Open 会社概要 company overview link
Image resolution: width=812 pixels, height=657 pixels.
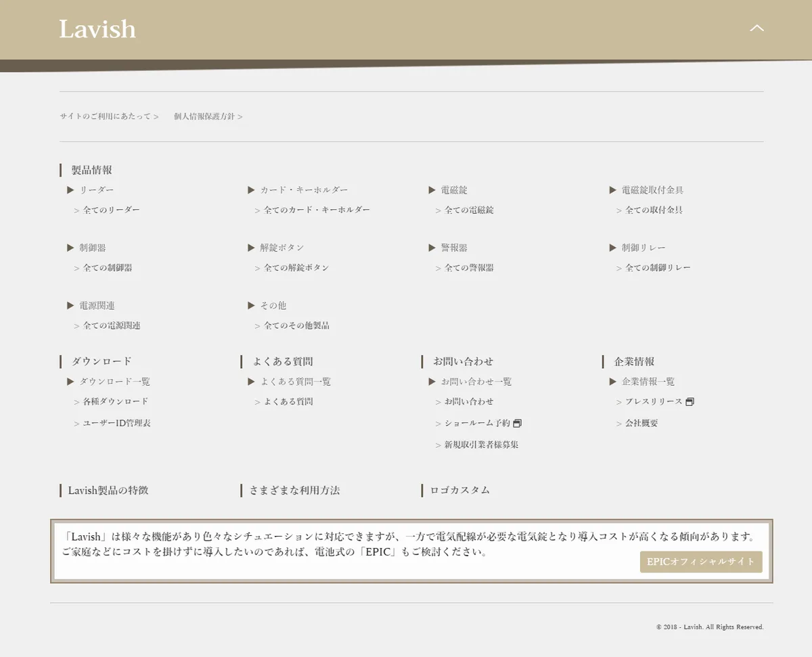coord(641,423)
